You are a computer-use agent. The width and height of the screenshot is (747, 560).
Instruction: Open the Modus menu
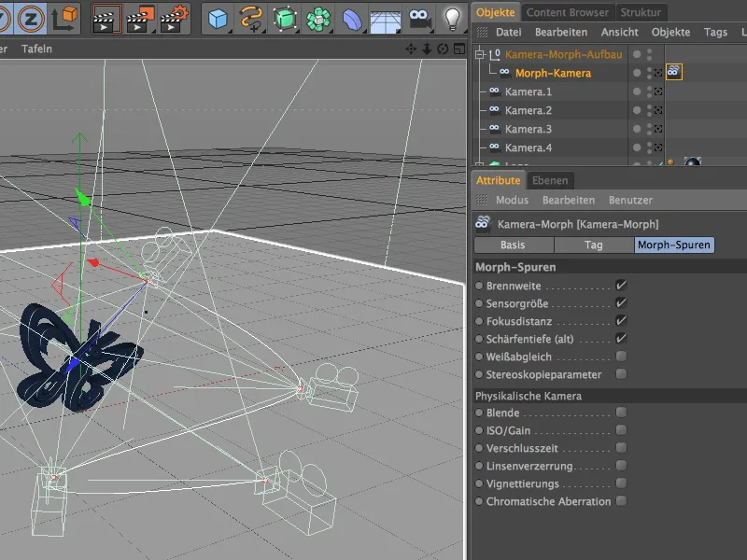point(512,200)
